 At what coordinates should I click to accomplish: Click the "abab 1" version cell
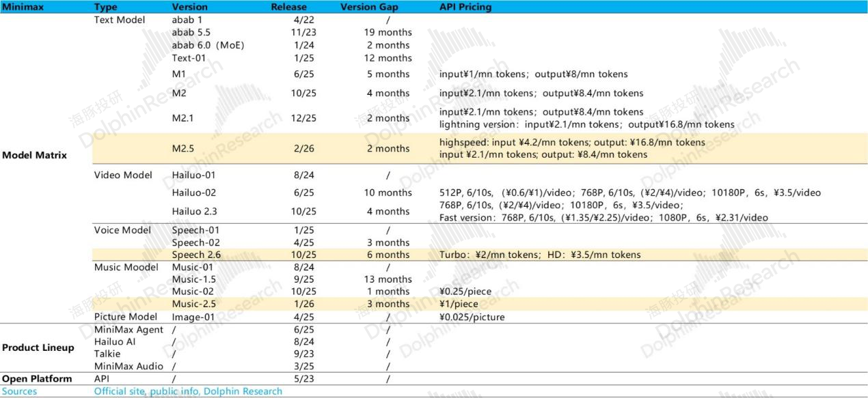tap(189, 20)
